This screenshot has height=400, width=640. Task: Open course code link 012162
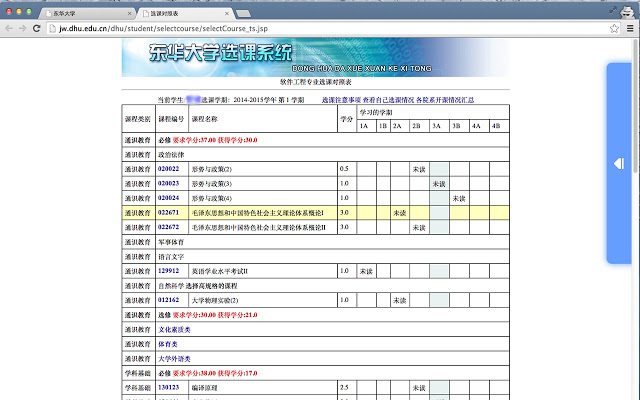coord(169,300)
